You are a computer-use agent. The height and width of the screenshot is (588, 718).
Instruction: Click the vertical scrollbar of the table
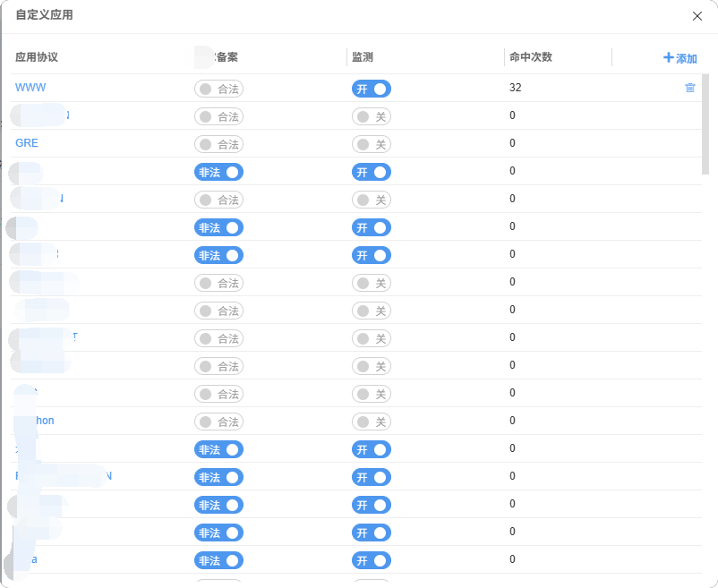[x=705, y=124]
